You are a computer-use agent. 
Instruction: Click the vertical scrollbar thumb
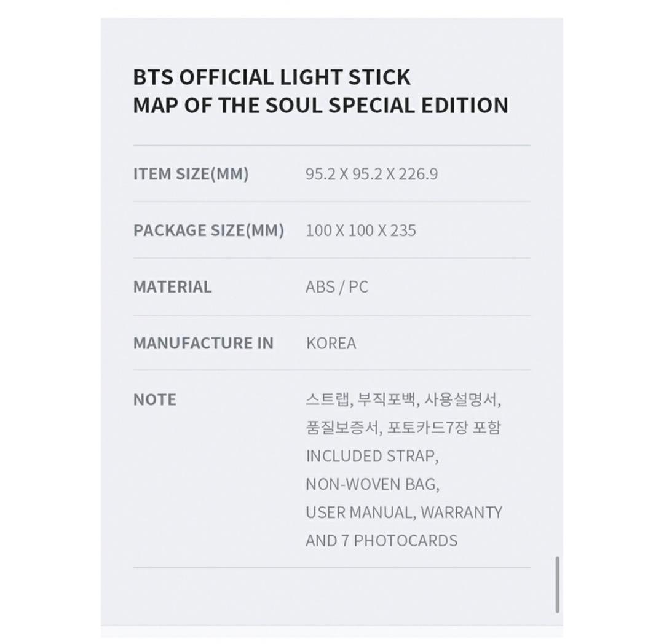[x=558, y=584]
